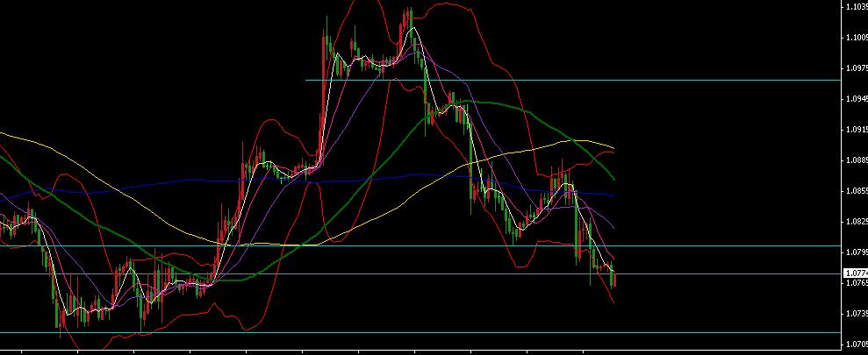The height and width of the screenshot is (355, 868).
Task: Select the price axis label 1.0885
Action: 857,160
